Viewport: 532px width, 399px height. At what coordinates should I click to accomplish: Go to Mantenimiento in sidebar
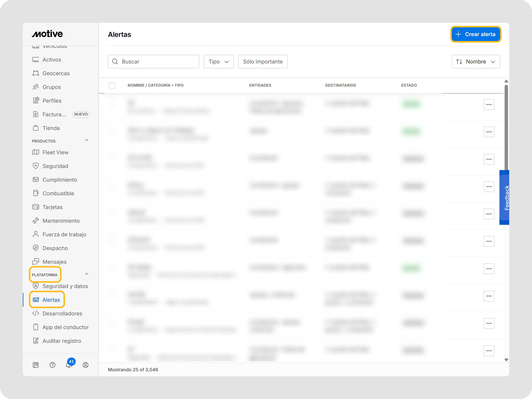click(61, 221)
